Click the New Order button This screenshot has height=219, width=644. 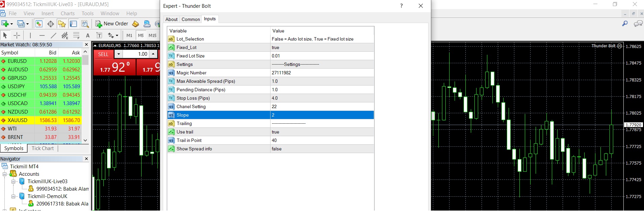click(112, 24)
